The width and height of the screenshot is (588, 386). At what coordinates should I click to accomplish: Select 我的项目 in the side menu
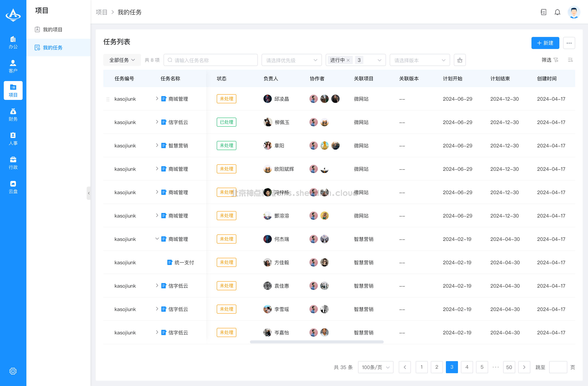coord(52,30)
